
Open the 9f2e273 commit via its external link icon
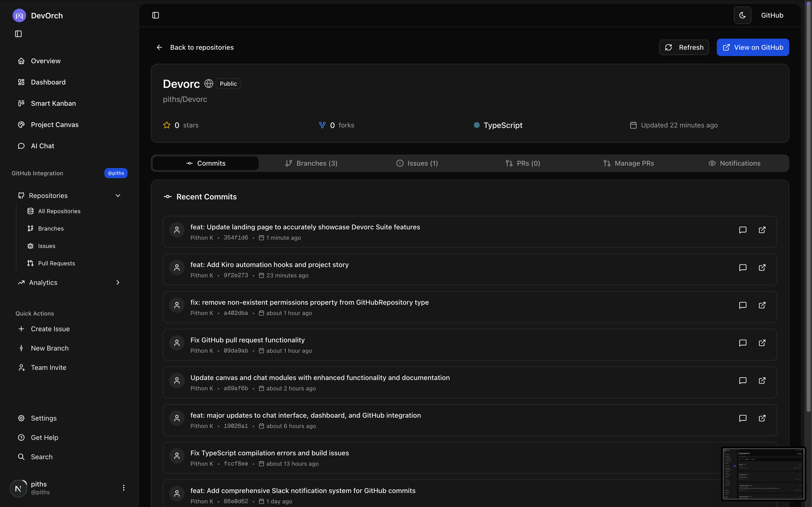(x=762, y=268)
